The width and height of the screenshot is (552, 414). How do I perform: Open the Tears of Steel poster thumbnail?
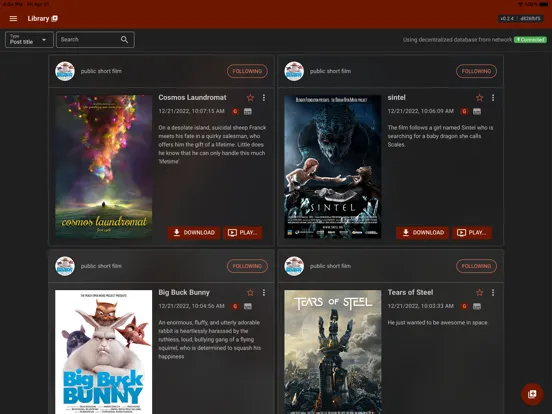pyautogui.click(x=333, y=352)
